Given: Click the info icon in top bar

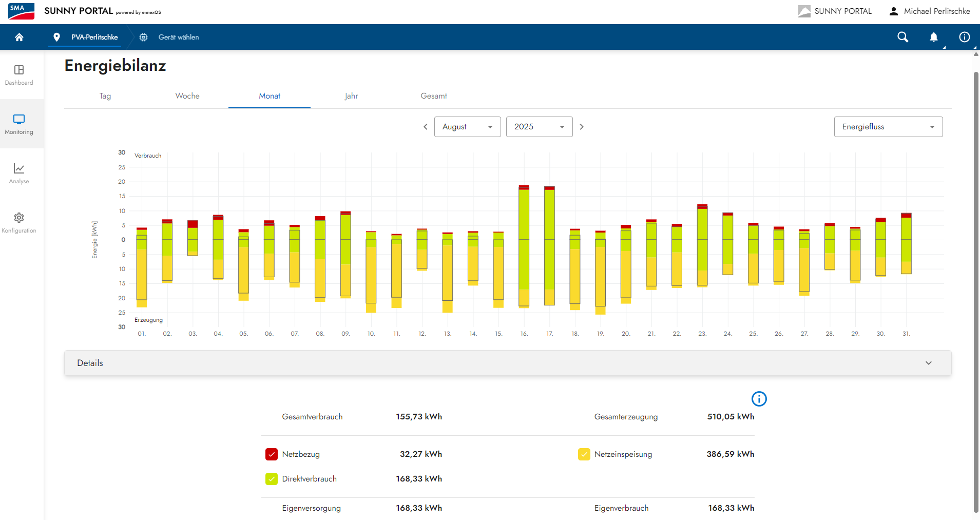Looking at the screenshot, I should (x=964, y=37).
